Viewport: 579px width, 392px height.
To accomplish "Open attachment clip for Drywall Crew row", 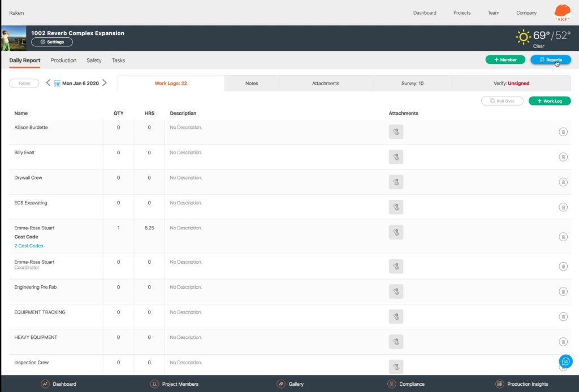I will 396,182.
